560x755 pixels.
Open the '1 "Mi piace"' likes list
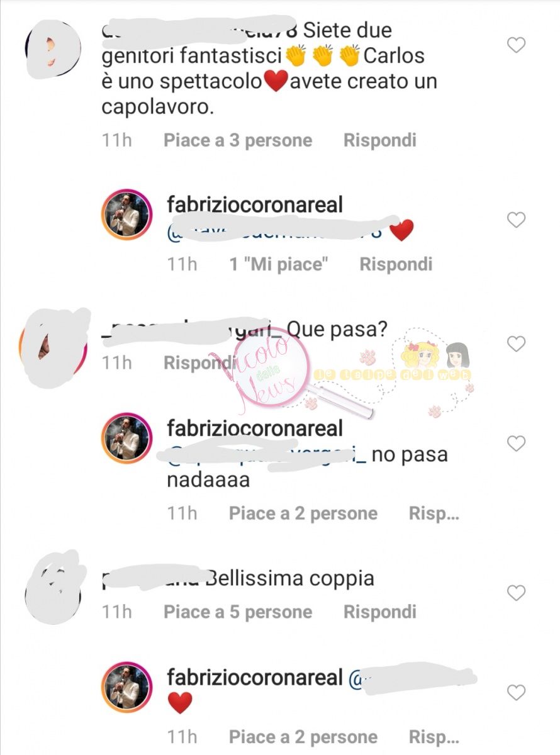pos(279,264)
